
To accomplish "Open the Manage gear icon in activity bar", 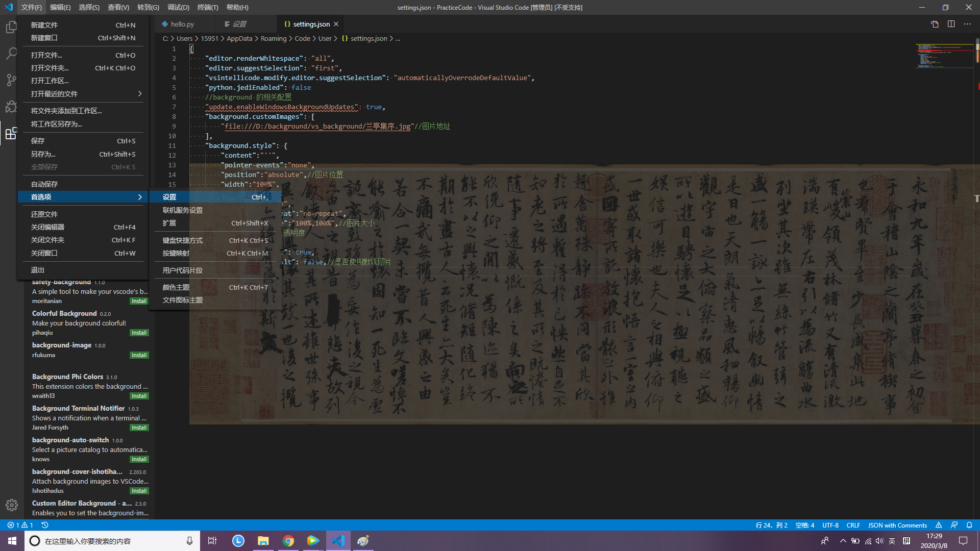I will (x=11, y=505).
